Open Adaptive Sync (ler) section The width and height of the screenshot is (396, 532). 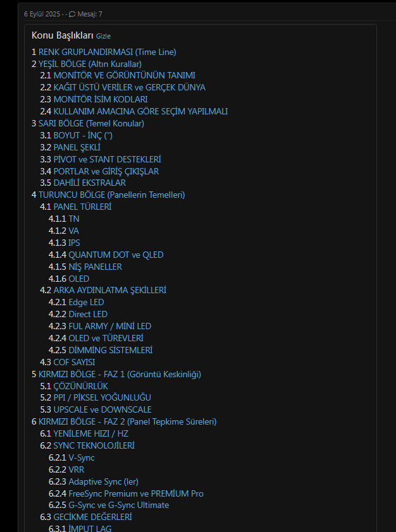coord(104,482)
